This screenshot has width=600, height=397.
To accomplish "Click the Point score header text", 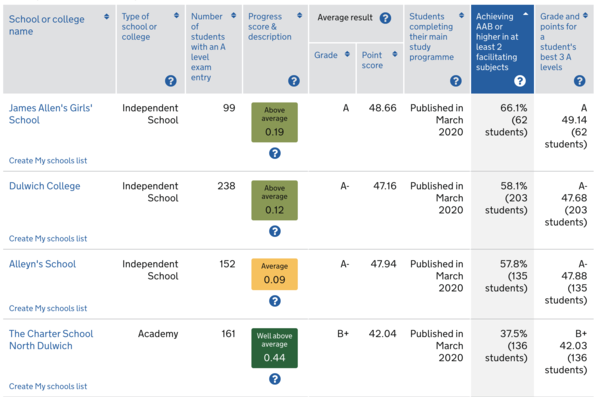I will pos(372,60).
